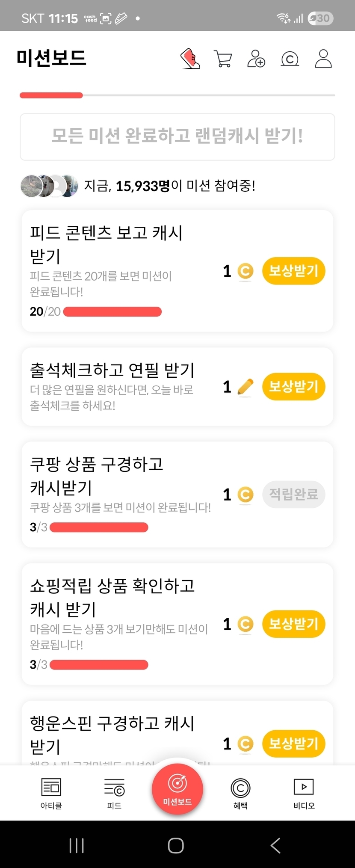Tap the overall mission progress bar
355x868 pixels.
coord(177,95)
